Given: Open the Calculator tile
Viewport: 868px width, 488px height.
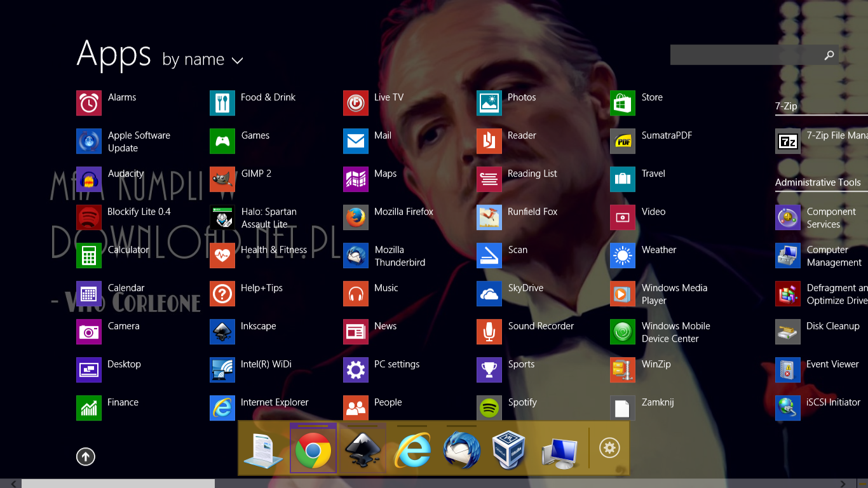Looking at the screenshot, I should click(x=89, y=255).
